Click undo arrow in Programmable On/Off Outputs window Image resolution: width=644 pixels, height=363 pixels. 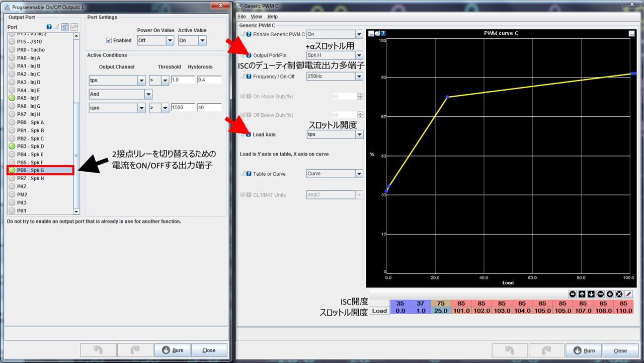pyautogui.click(x=98, y=350)
